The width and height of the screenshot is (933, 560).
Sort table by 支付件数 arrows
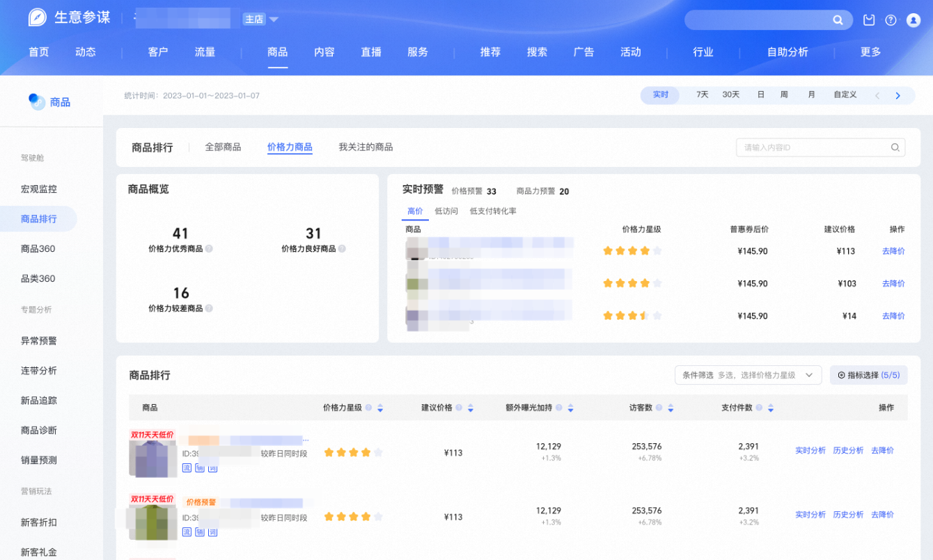(771, 408)
